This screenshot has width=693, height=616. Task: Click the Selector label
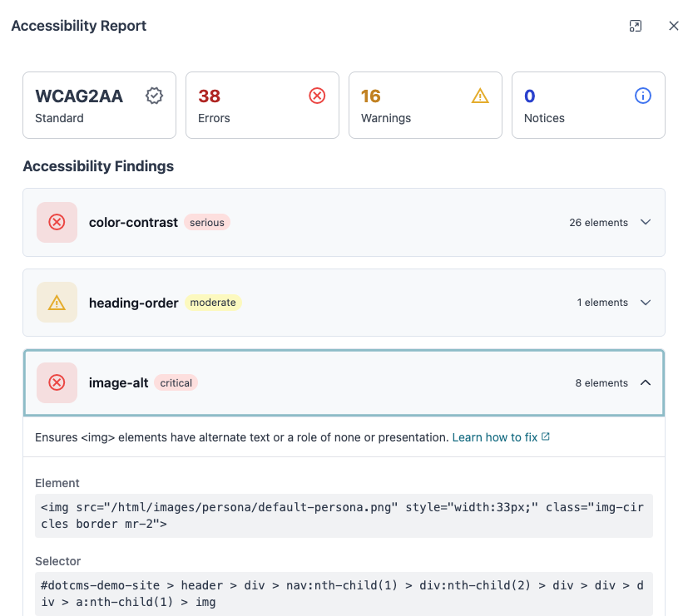(58, 561)
